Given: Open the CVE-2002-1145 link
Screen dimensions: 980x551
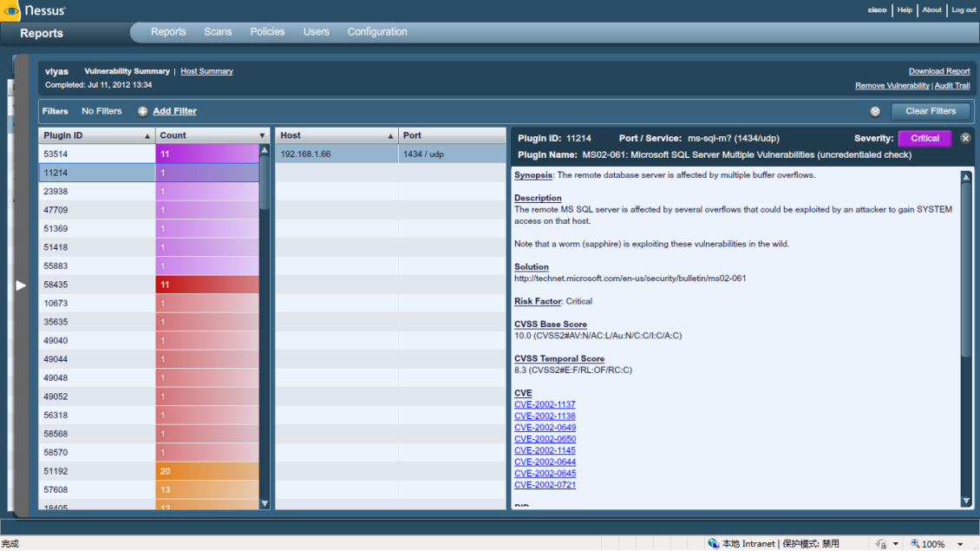Looking at the screenshot, I should click(x=545, y=450).
